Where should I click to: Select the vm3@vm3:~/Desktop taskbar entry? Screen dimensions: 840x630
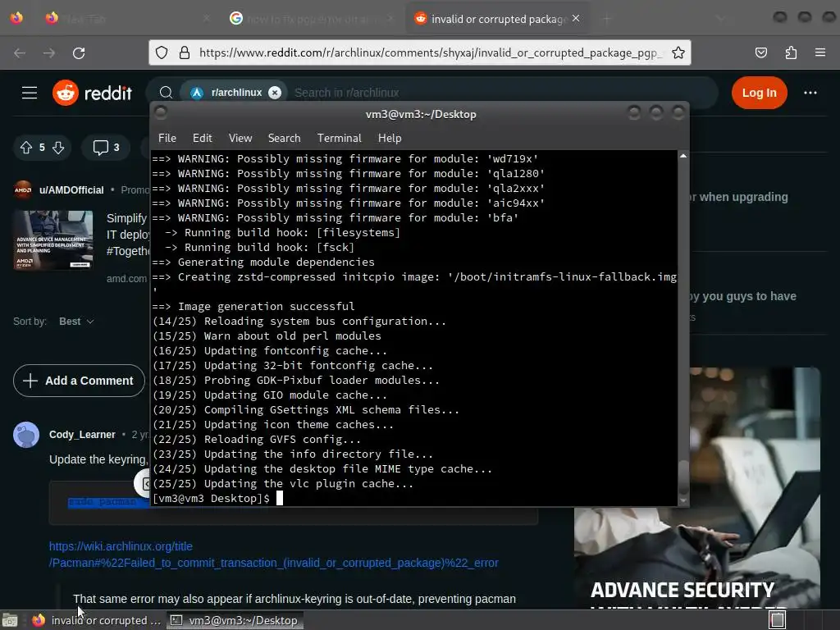(x=235, y=620)
